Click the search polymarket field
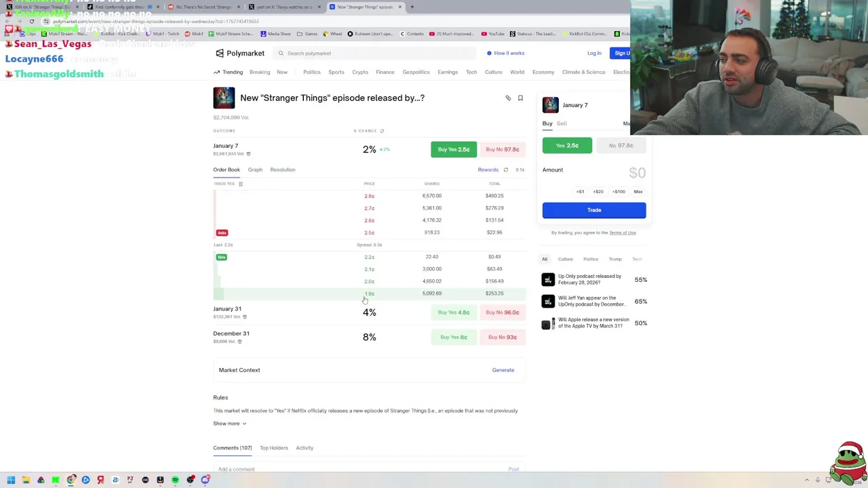This screenshot has width=868, height=488. (376, 53)
